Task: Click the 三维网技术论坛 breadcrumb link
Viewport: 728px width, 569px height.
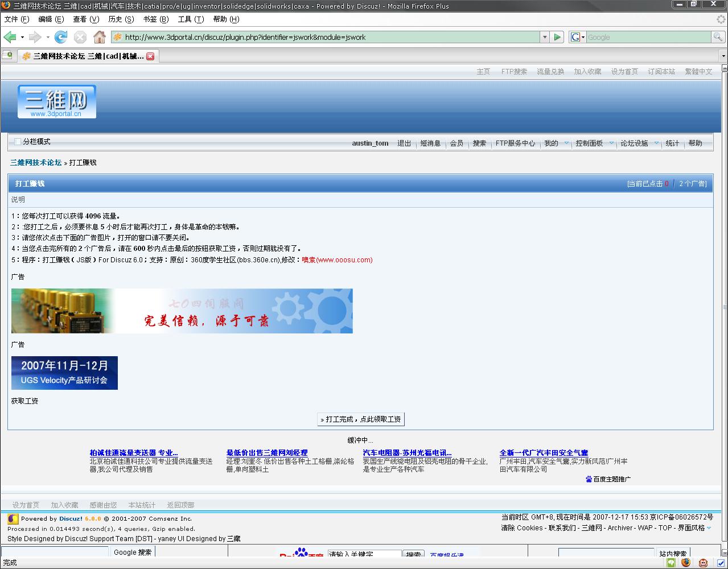Action: 35,163
